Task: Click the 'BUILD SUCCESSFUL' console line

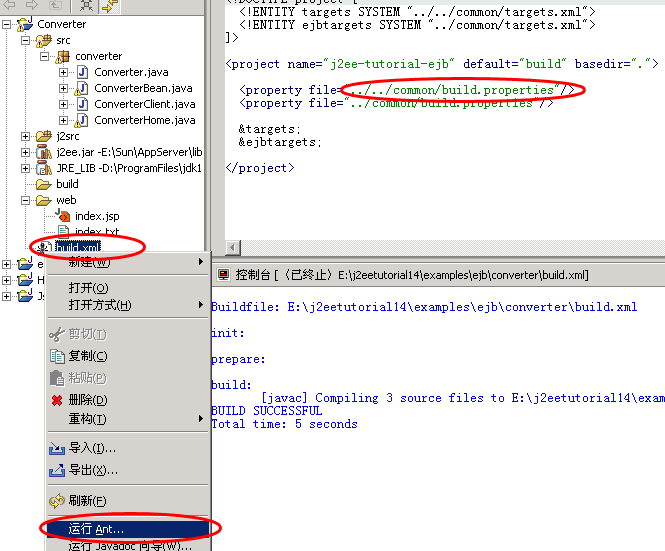Action: (267, 411)
